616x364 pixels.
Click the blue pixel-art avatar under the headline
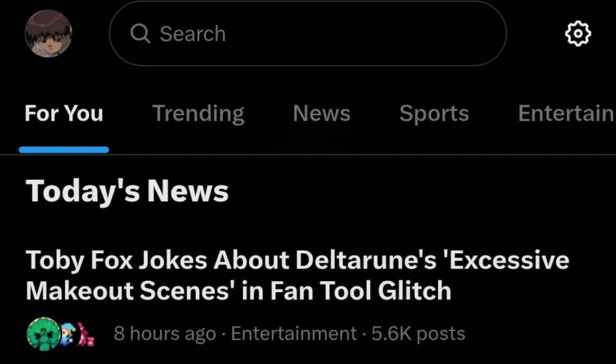(x=67, y=334)
